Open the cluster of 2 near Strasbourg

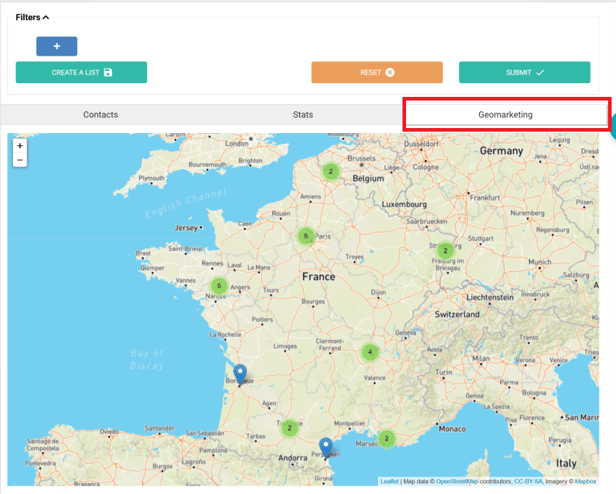(x=445, y=251)
